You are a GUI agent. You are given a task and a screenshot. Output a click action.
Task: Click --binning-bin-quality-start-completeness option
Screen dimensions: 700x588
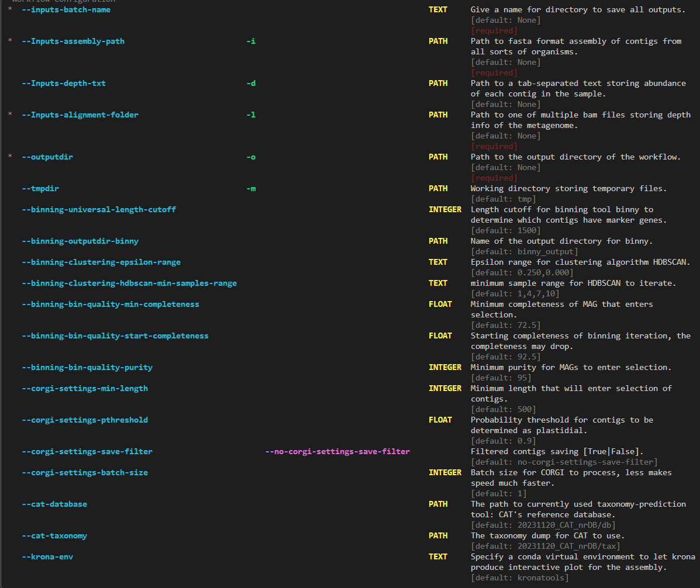[x=115, y=336]
